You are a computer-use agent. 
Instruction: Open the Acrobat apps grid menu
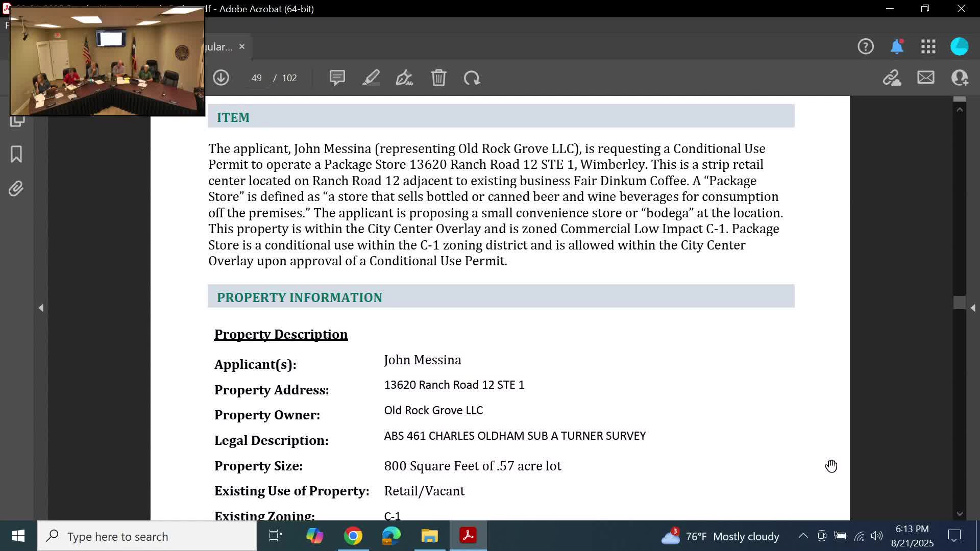928,46
